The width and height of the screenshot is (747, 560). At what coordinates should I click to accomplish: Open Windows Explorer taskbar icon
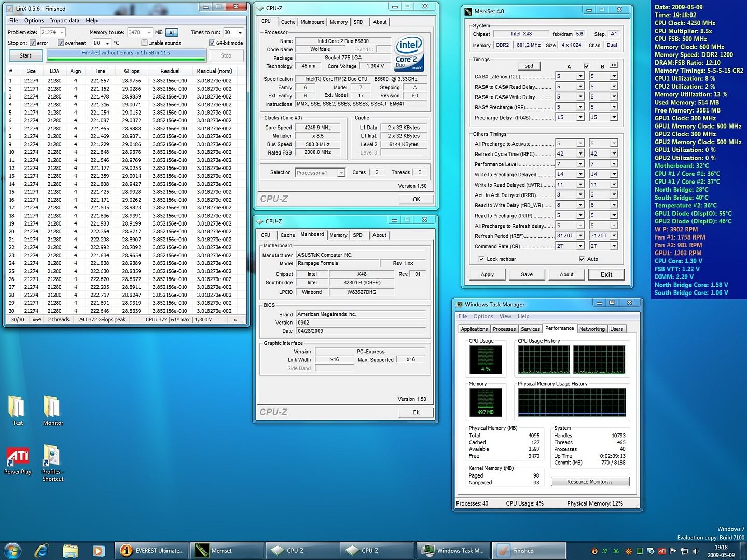tap(70, 550)
